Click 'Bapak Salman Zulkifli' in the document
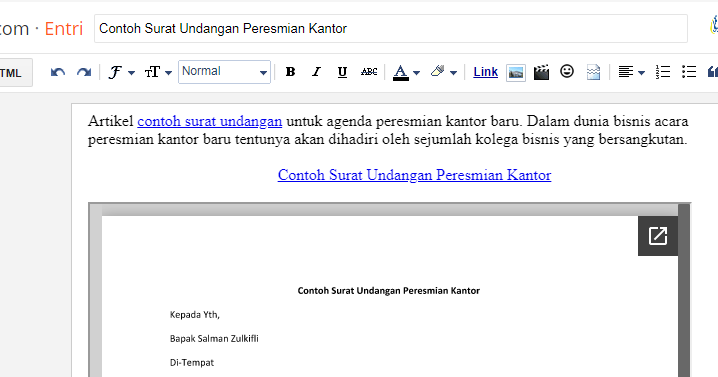Image resolution: width=718 pixels, height=377 pixels. point(214,339)
